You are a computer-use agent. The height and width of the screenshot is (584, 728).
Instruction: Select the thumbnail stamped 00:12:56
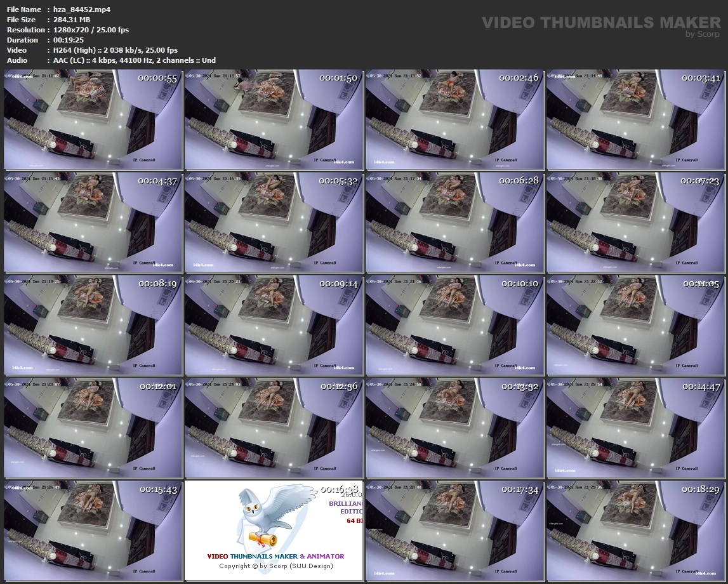point(274,428)
